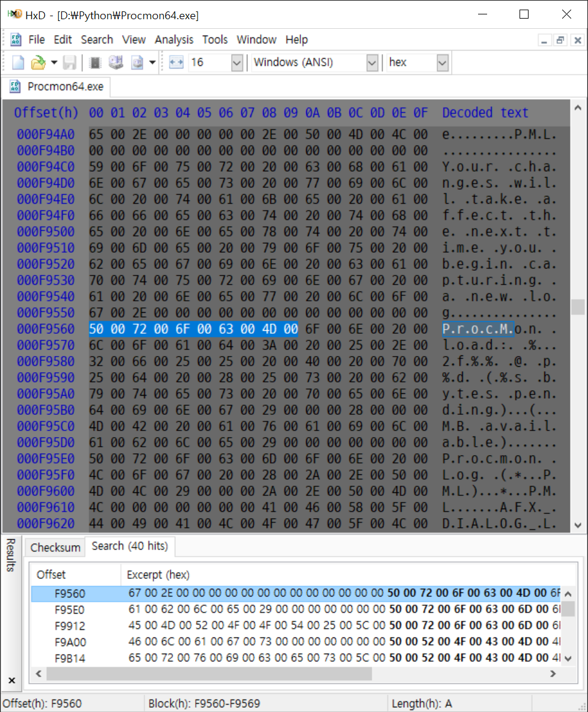Open the Tools menu
The width and height of the screenshot is (588, 712).
214,40
